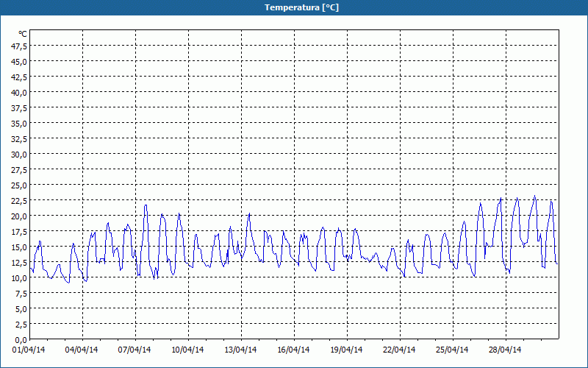Click the 17,5 y-axis value
The height and width of the screenshot is (368, 588).
pyautogui.click(x=20, y=232)
